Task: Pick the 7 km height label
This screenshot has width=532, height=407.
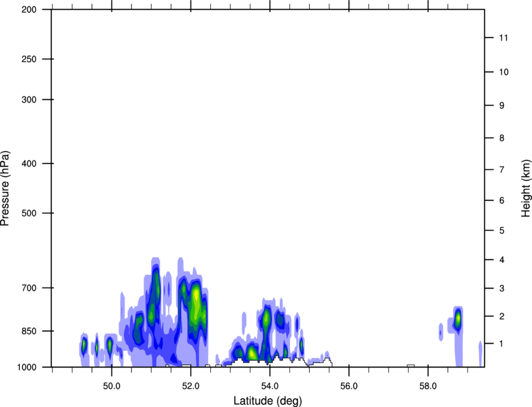Action: pyautogui.click(x=502, y=170)
